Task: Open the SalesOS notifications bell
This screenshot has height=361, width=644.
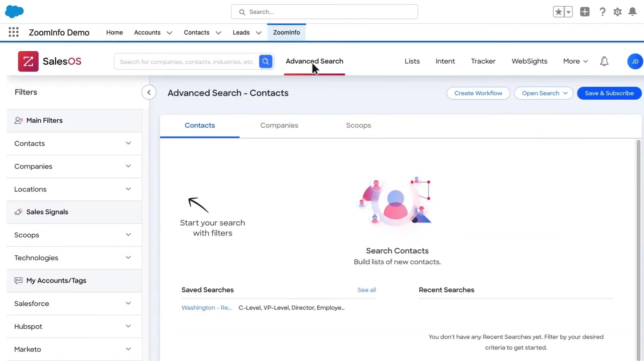Action: coord(604,61)
